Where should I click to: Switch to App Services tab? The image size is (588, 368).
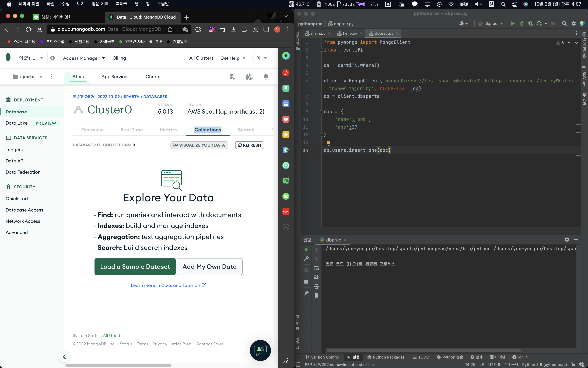point(115,77)
